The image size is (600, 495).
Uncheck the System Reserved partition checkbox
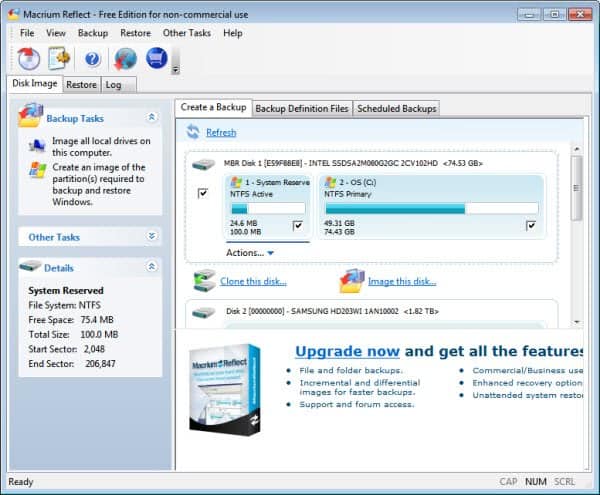click(x=297, y=226)
